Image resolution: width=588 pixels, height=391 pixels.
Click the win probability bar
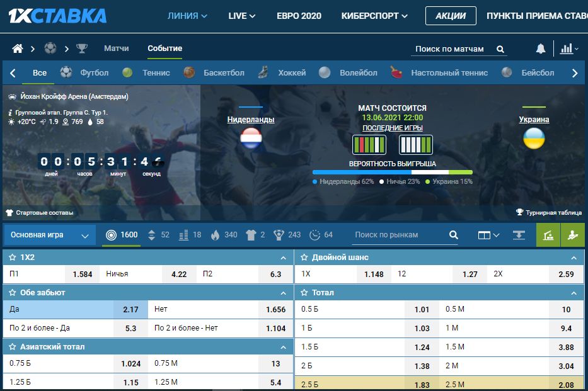(392, 173)
